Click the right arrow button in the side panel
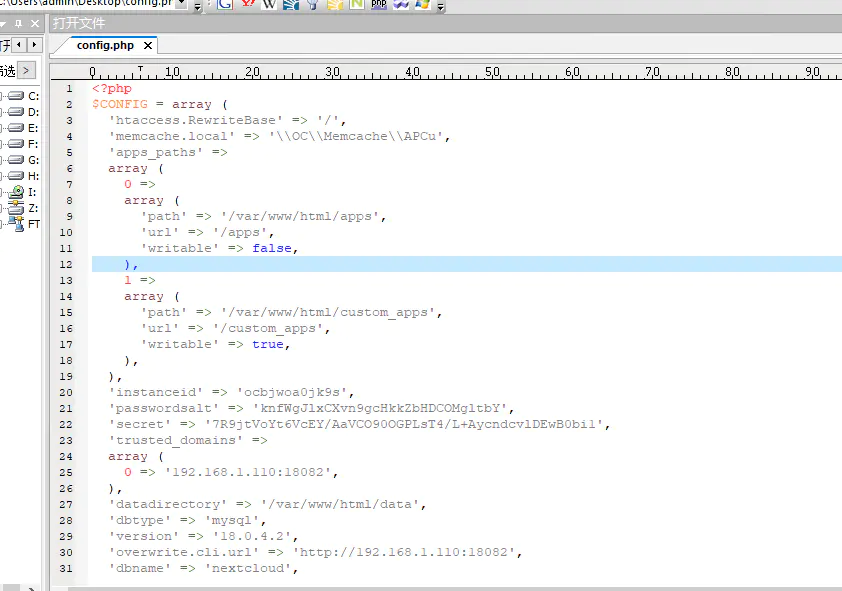 pos(35,45)
